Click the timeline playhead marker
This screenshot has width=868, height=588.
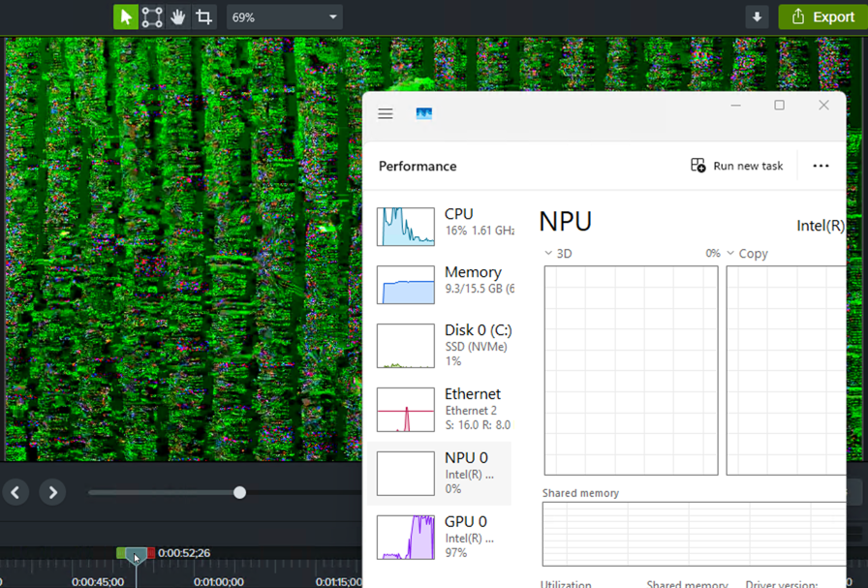point(136,555)
